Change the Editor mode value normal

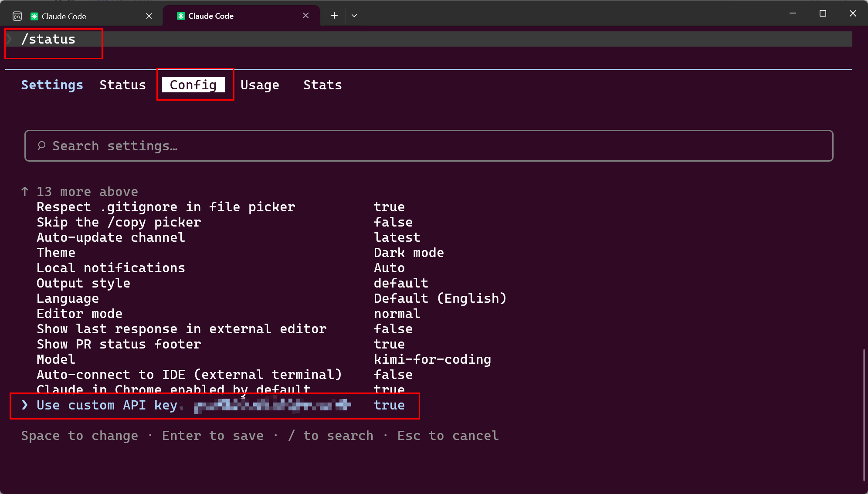pyautogui.click(x=397, y=314)
